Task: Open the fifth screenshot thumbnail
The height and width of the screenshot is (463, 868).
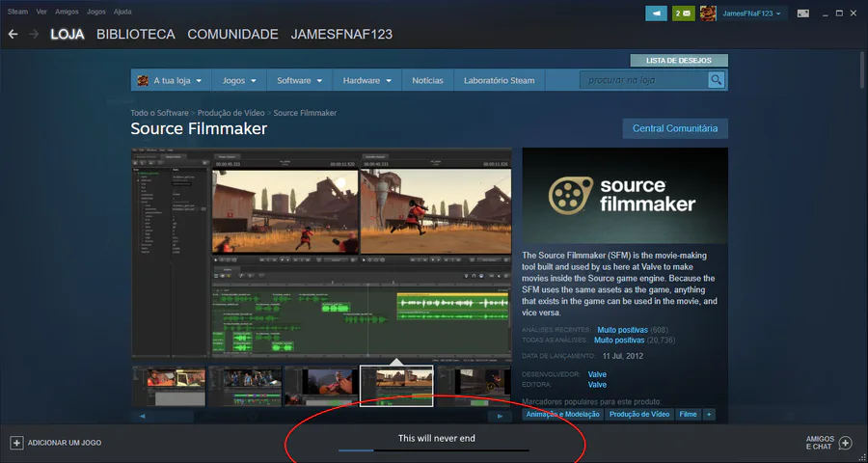Action: click(x=474, y=386)
